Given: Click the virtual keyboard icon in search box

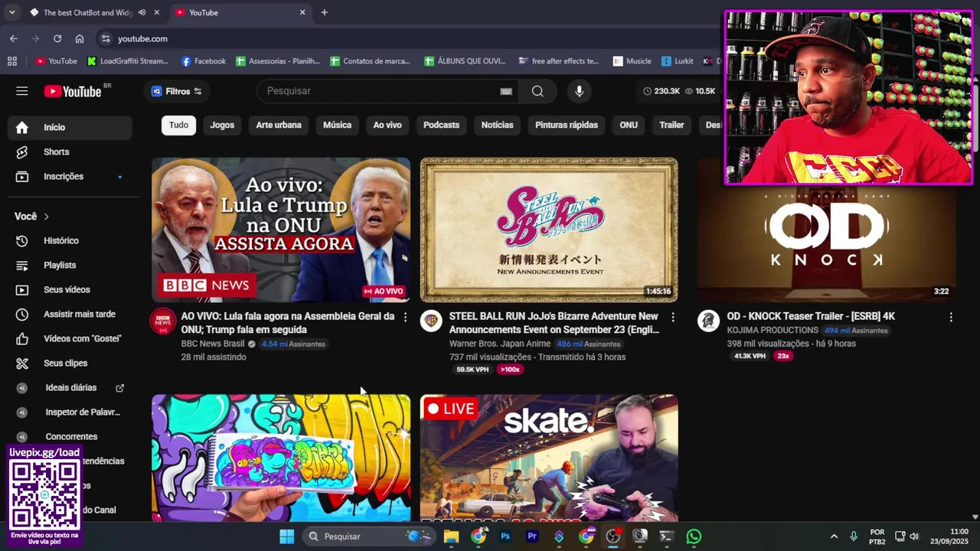Looking at the screenshot, I should click(x=506, y=91).
